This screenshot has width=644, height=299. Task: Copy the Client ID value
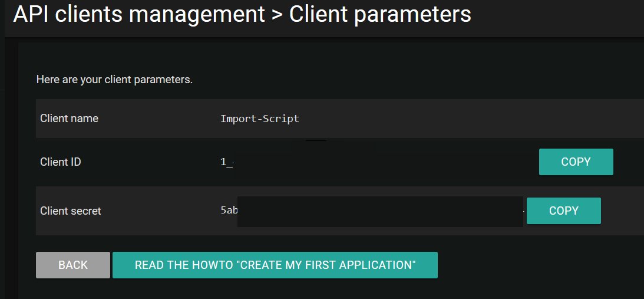pos(576,162)
